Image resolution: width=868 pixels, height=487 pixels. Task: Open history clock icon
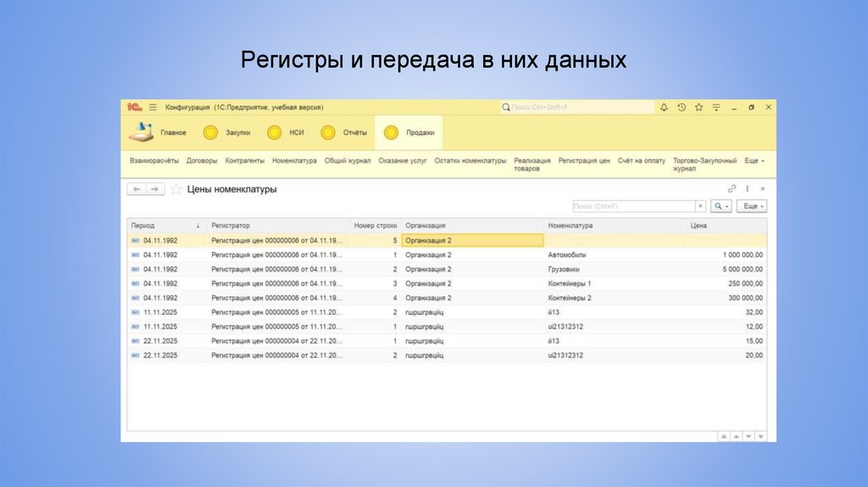pos(682,107)
